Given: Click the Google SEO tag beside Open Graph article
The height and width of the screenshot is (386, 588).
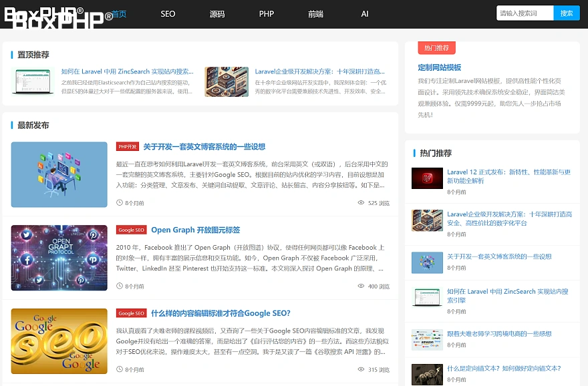Looking at the screenshot, I should click(x=131, y=230).
